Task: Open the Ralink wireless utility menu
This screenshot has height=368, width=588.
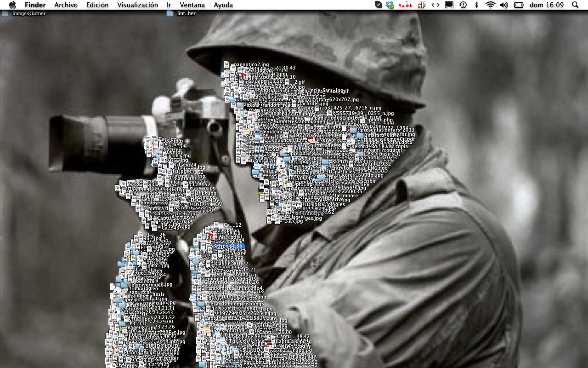Action: pyautogui.click(x=405, y=5)
